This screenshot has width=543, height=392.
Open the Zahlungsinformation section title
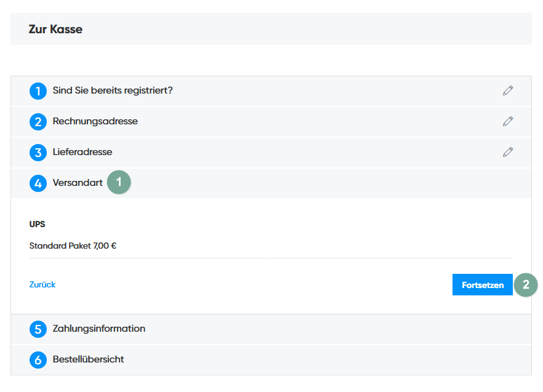point(99,329)
